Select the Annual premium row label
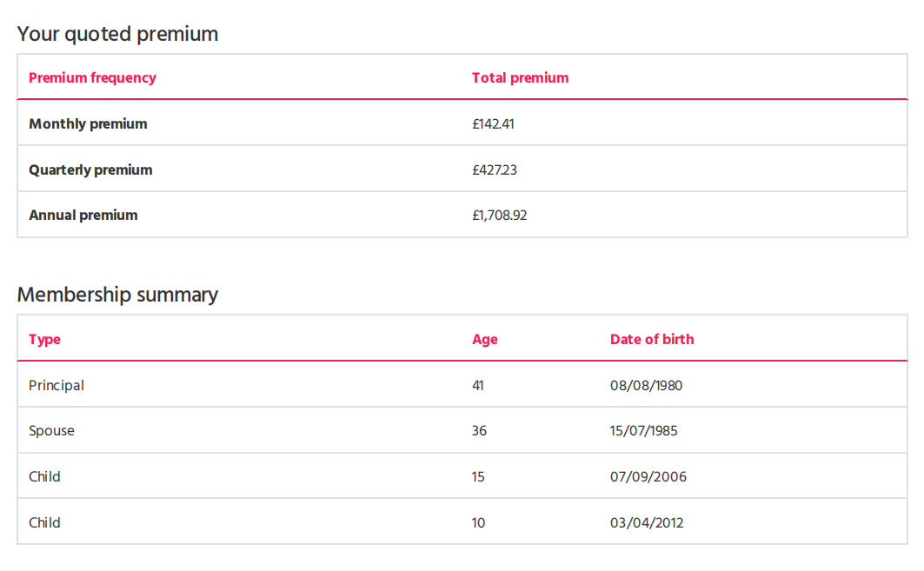Image resolution: width=924 pixels, height=571 pixels. (83, 215)
